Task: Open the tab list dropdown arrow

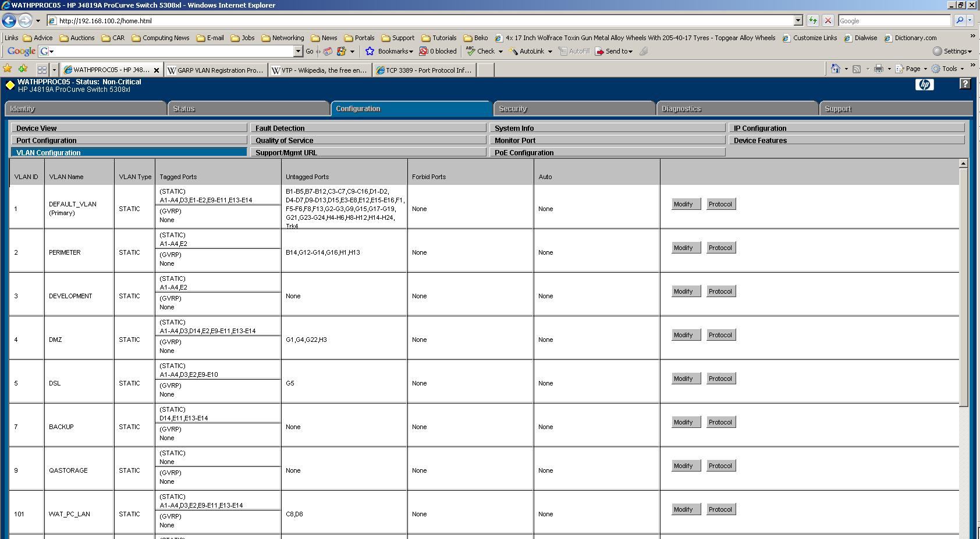Action: (x=54, y=69)
